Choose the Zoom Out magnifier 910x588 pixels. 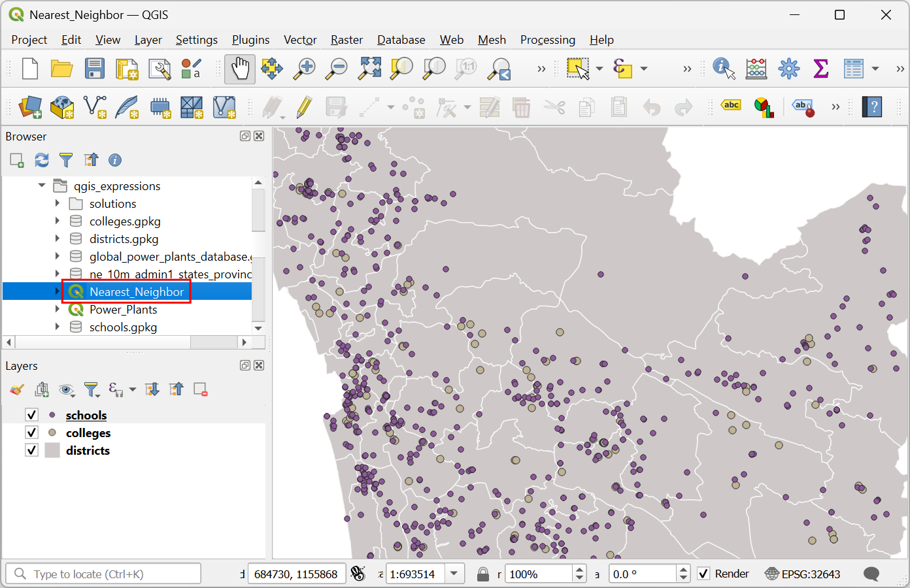click(337, 69)
